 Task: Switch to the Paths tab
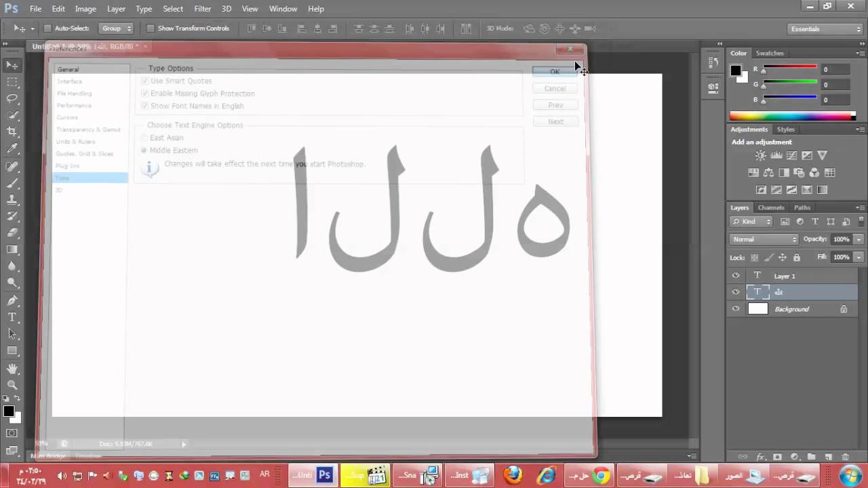pos(802,207)
